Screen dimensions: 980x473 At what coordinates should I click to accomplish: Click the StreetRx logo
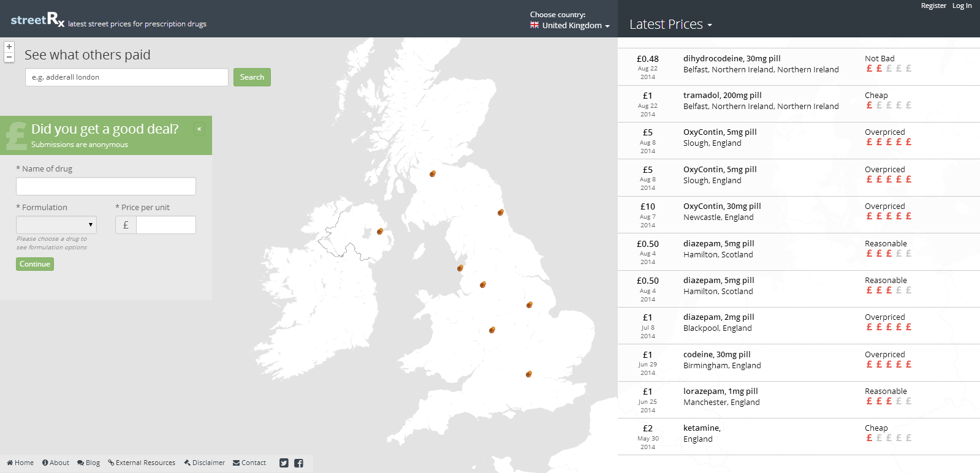[37, 20]
